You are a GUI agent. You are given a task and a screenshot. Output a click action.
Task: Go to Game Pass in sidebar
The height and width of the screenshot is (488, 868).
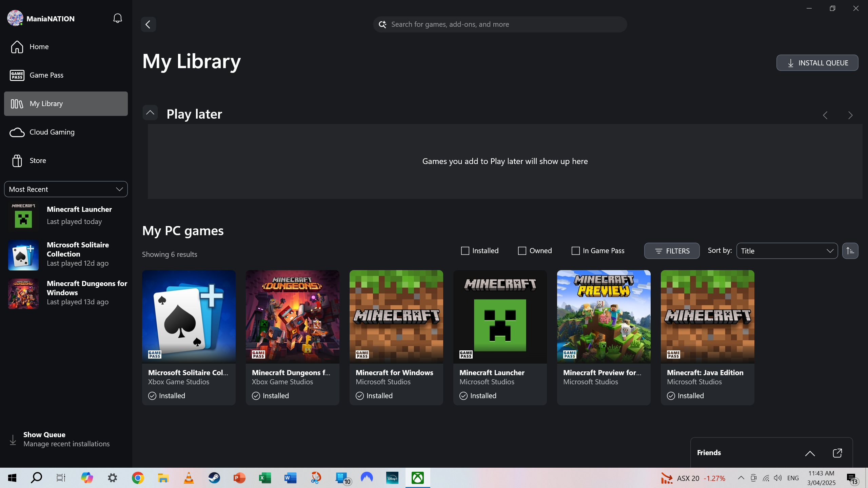(46, 75)
